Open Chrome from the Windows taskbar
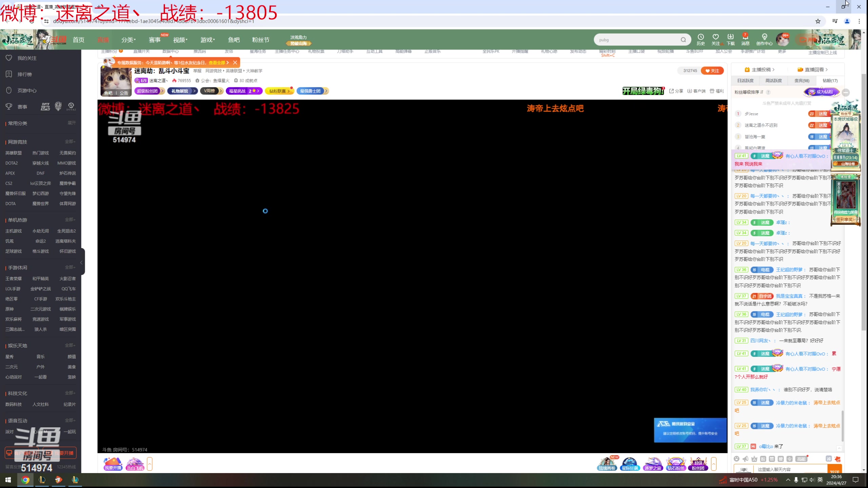The height and width of the screenshot is (488, 868). coord(25,480)
